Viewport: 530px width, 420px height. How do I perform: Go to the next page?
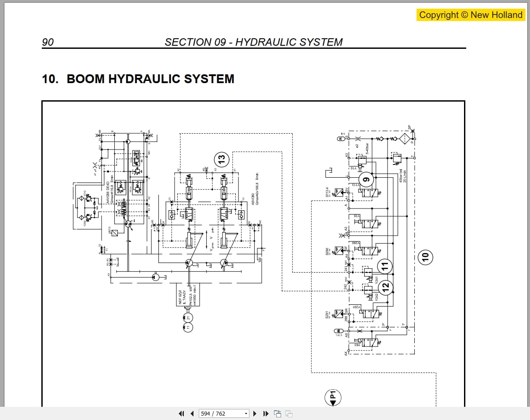[x=255, y=413]
